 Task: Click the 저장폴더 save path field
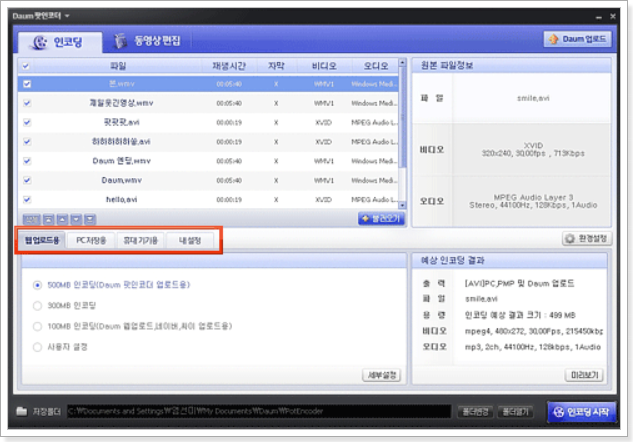tap(259, 411)
